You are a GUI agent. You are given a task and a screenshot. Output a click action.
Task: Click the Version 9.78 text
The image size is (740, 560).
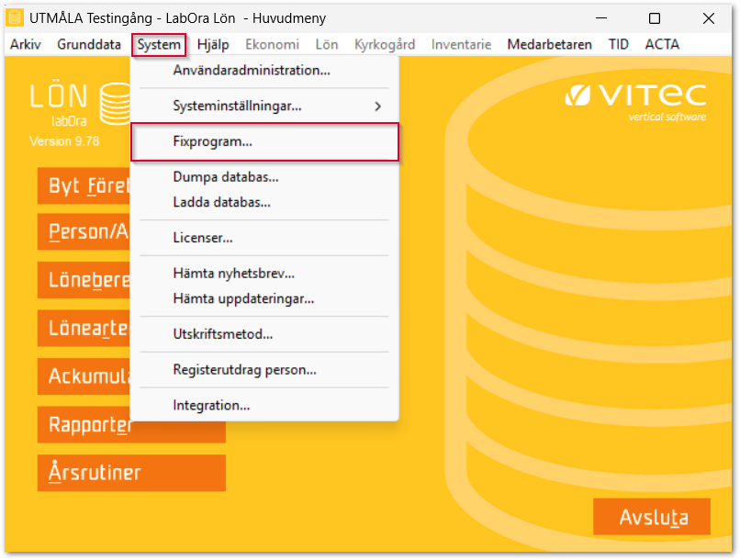click(64, 141)
